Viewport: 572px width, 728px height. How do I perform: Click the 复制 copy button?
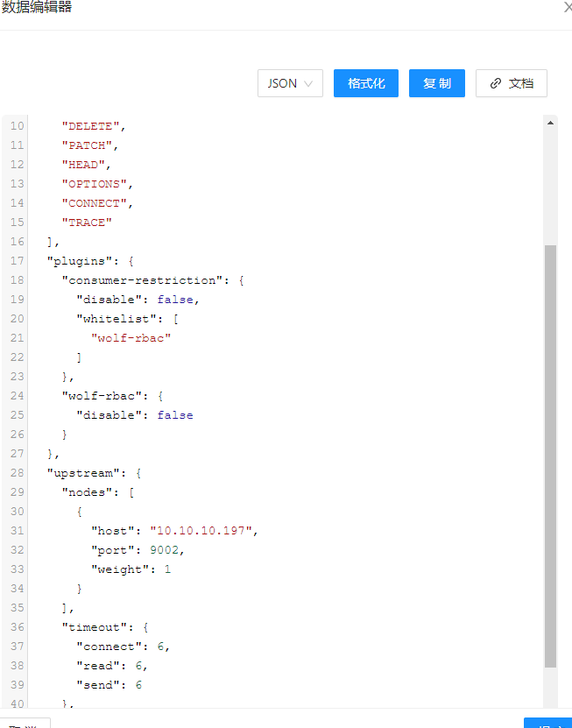pos(437,83)
